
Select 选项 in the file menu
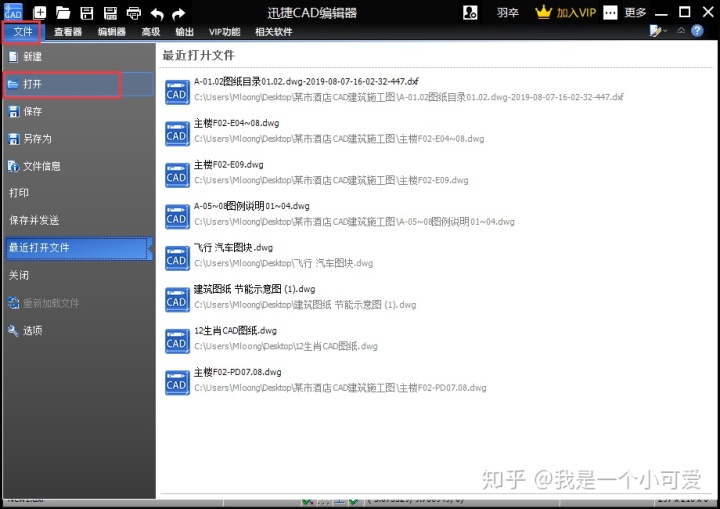point(78,330)
